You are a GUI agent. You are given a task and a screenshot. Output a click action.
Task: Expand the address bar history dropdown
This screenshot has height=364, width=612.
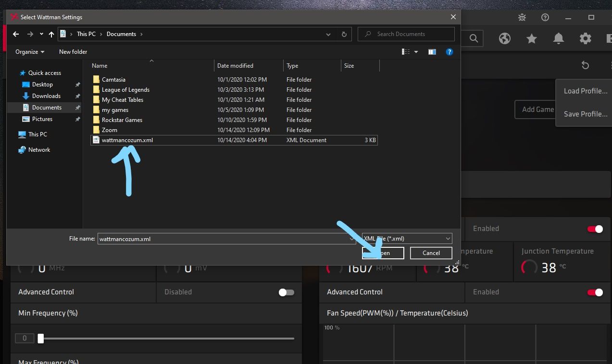pyautogui.click(x=328, y=34)
